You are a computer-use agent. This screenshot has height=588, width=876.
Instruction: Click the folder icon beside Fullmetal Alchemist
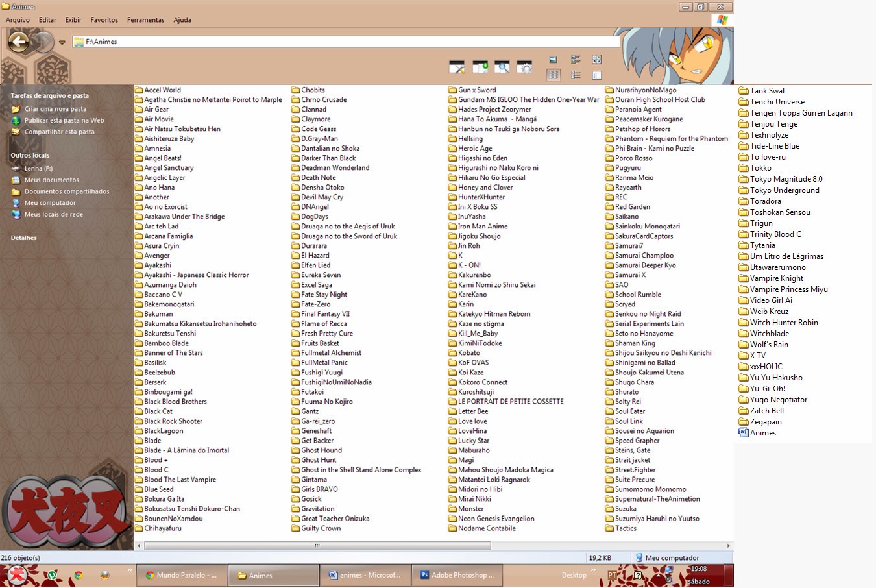[x=295, y=353]
